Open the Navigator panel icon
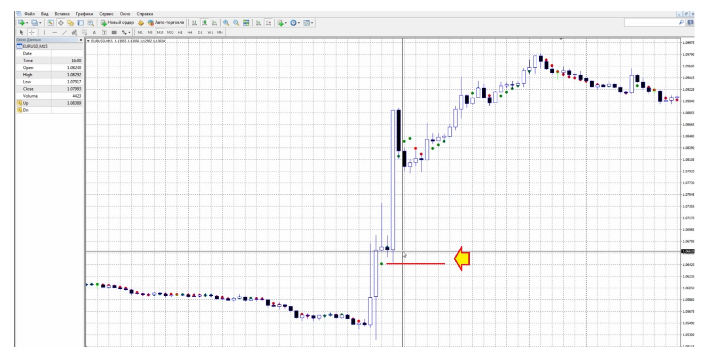Screen dimensions: 713x360 (x=70, y=23)
